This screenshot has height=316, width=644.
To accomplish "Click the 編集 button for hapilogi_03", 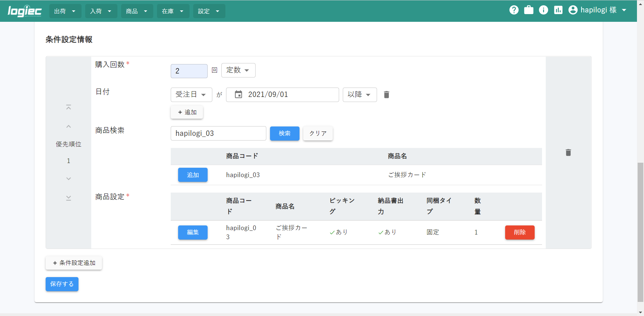I will click(x=193, y=232).
